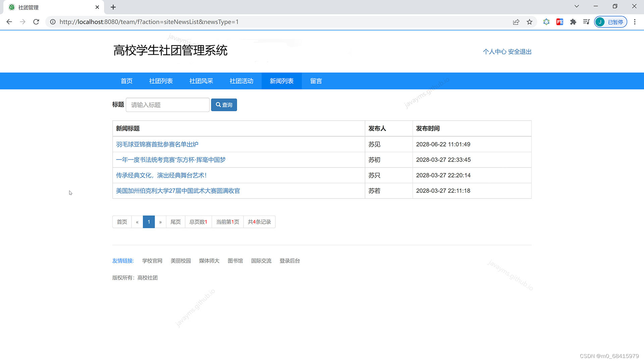Image resolution: width=644 pixels, height=362 pixels.
Task: Switch to the 社团风采 menu item
Action: click(x=201, y=81)
